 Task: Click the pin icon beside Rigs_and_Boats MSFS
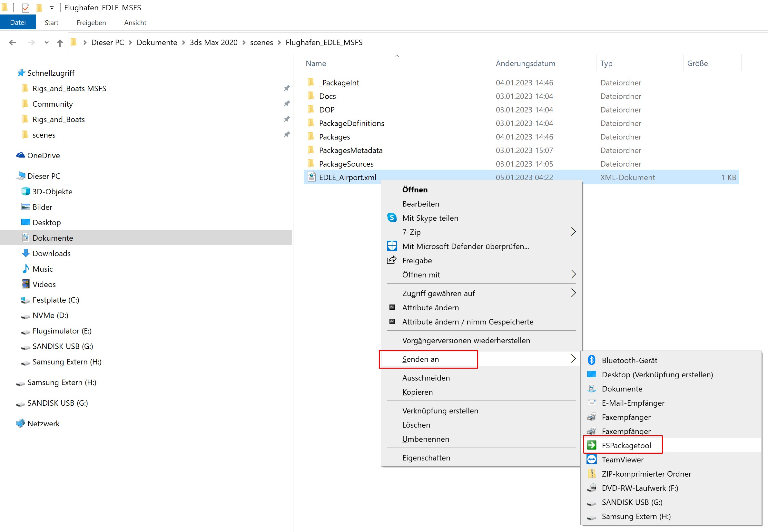[286, 88]
